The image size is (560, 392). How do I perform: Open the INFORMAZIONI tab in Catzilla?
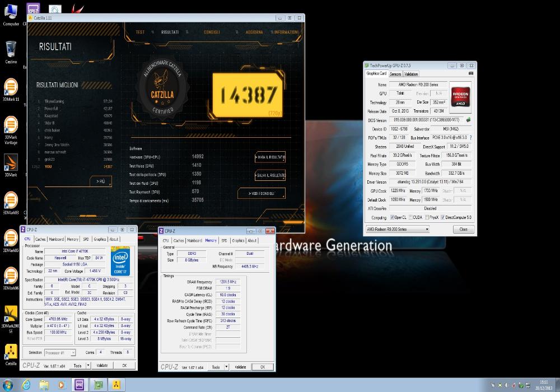[286, 32]
